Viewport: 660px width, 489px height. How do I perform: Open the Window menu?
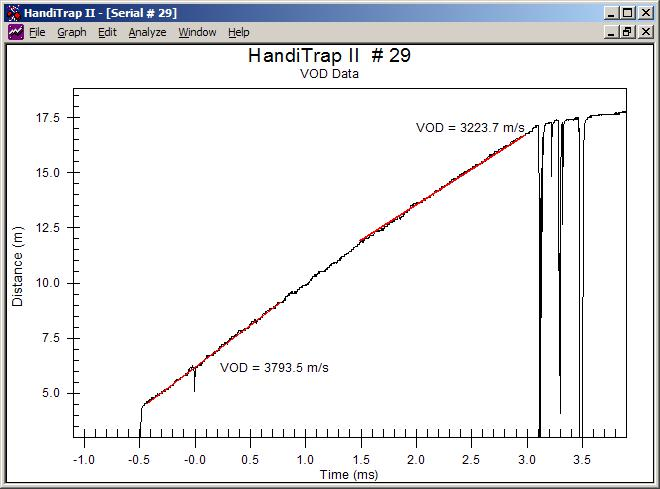point(197,32)
